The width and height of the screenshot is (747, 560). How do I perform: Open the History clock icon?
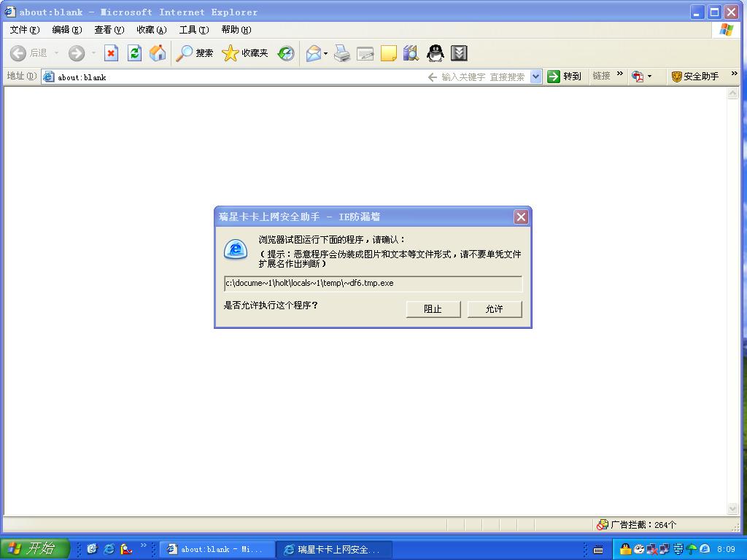(286, 52)
